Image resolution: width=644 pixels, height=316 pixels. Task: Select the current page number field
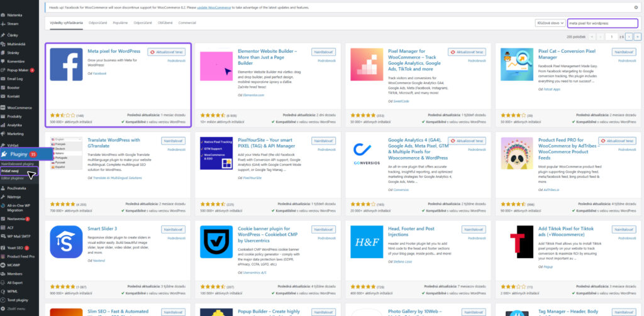pyautogui.click(x=611, y=37)
